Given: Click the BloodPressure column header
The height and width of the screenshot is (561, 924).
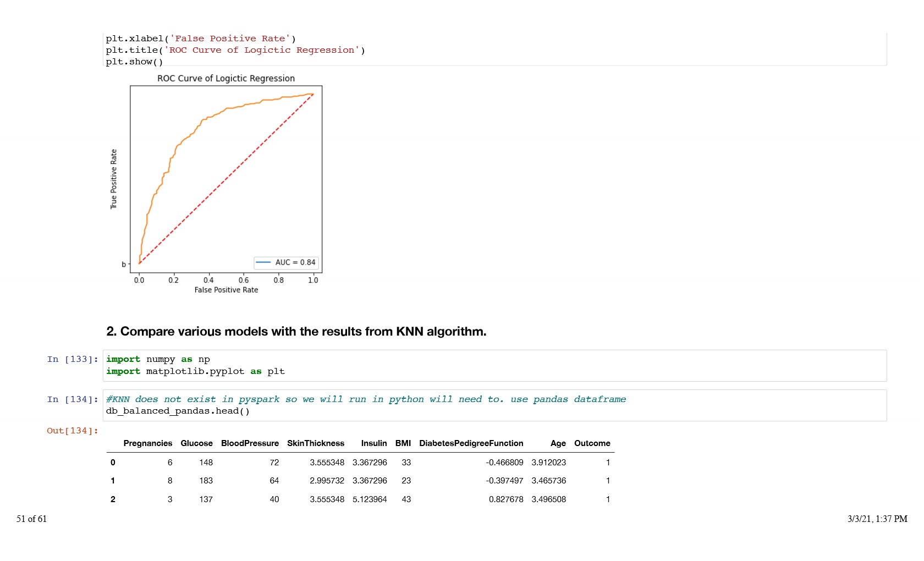Looking at the screenshot, I should [250, 443].
